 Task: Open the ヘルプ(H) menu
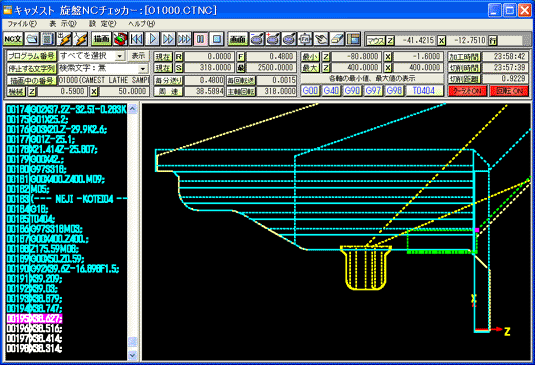click(x=141, y=24)
